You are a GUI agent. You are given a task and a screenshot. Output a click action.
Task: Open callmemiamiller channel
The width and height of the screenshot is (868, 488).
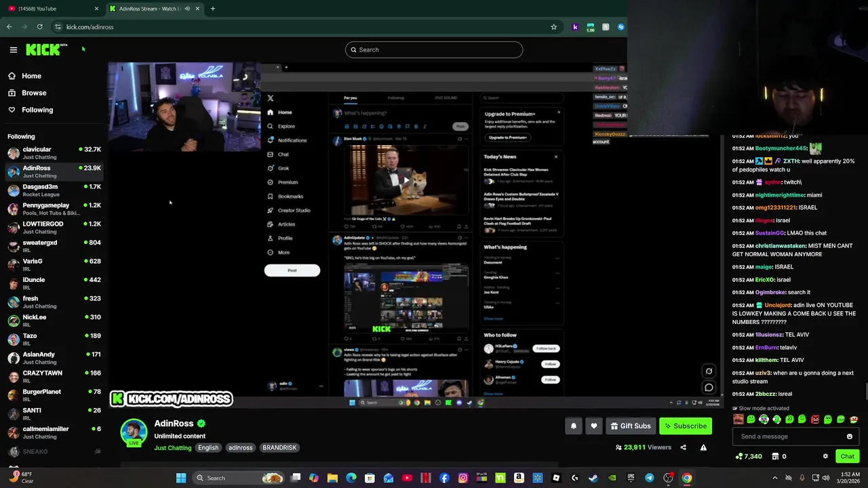pyautogui.click(x=54, y=432)
